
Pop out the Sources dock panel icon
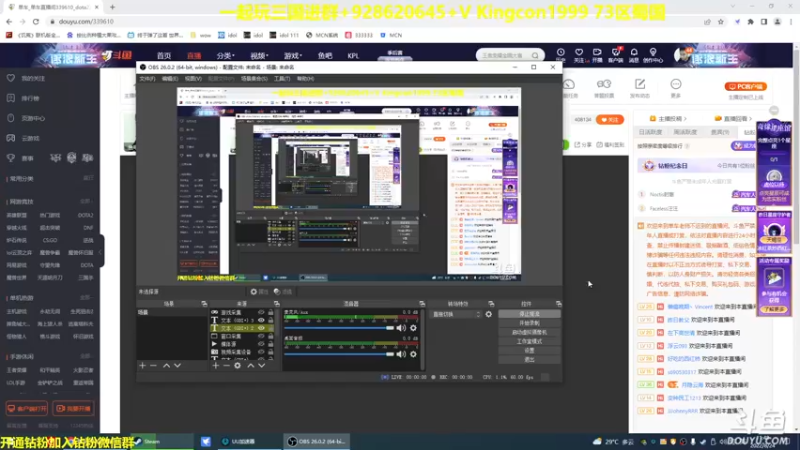pyautogui.click(x=277, y=304)
